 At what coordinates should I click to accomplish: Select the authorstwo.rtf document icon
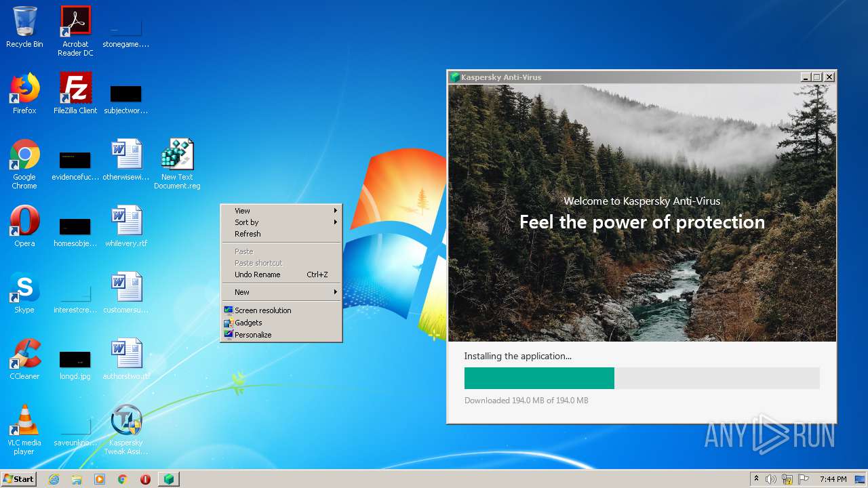126,359
